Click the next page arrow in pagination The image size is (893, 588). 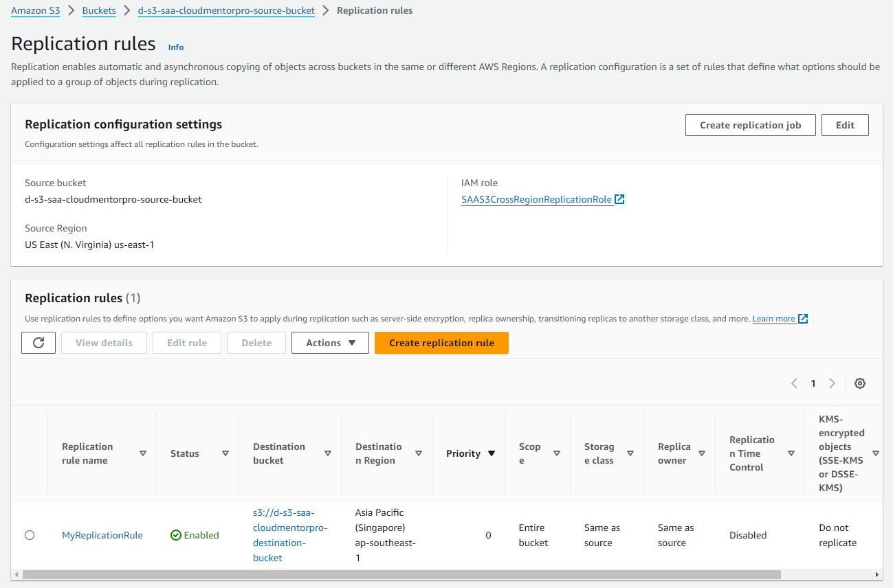coord(832,383)
